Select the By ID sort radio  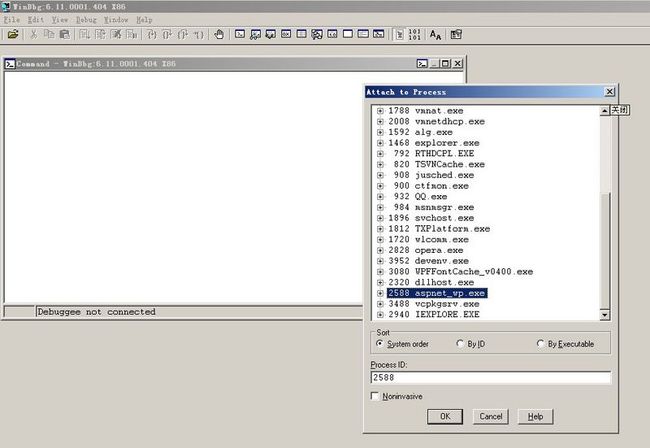(460, 344)
